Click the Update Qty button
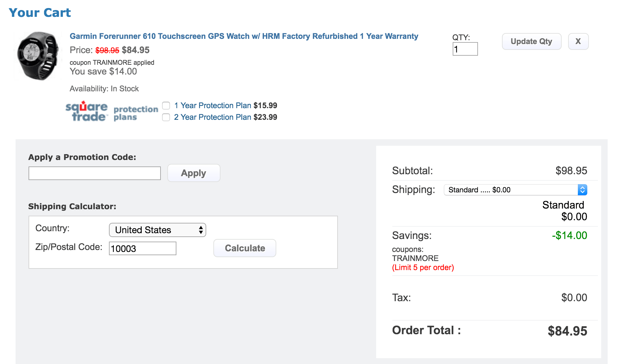This screenshot has height=364, width=620. pyautogui.click(x=531, y=41)
